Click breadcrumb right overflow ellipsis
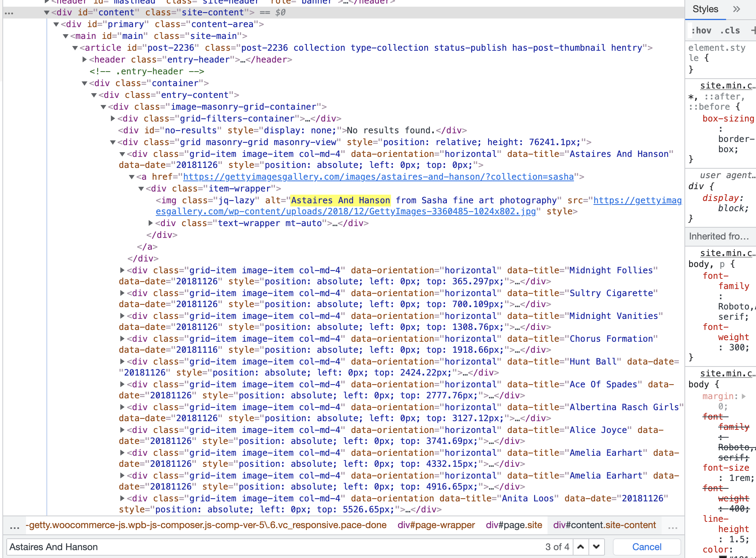 tap(673, 526)
